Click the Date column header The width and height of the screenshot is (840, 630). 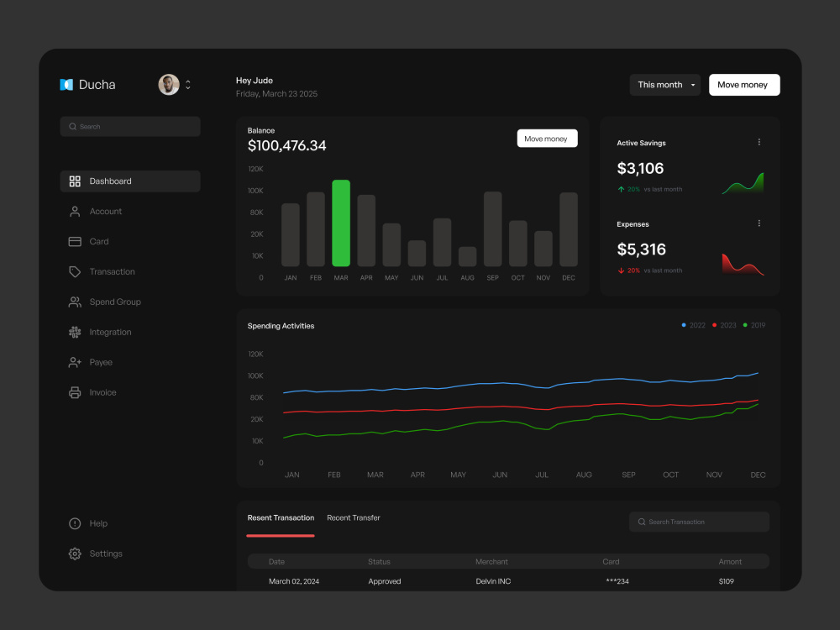click(276, 561)
